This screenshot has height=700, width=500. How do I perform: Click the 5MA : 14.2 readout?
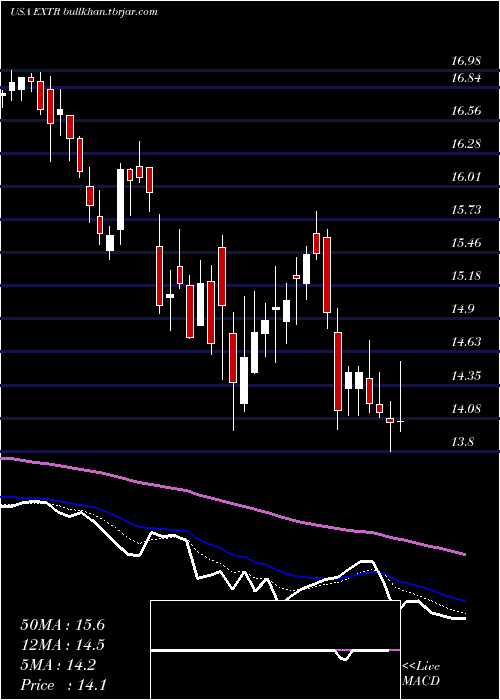(58, 666)
